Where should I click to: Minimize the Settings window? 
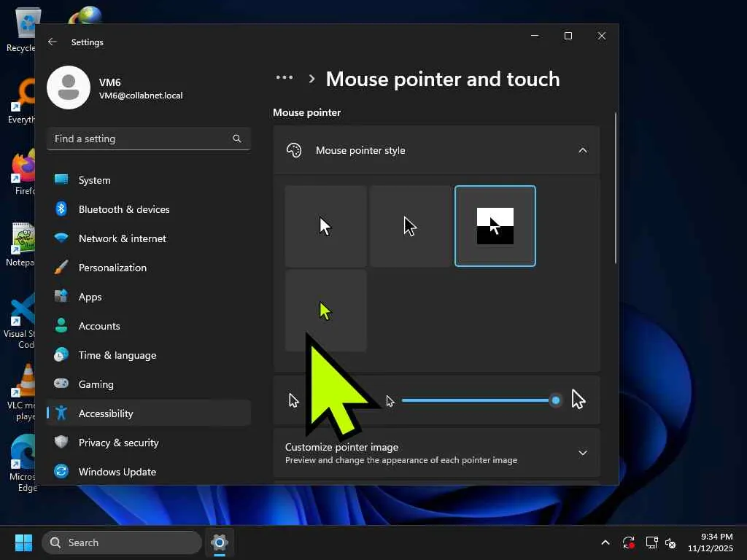click(535, 36)
